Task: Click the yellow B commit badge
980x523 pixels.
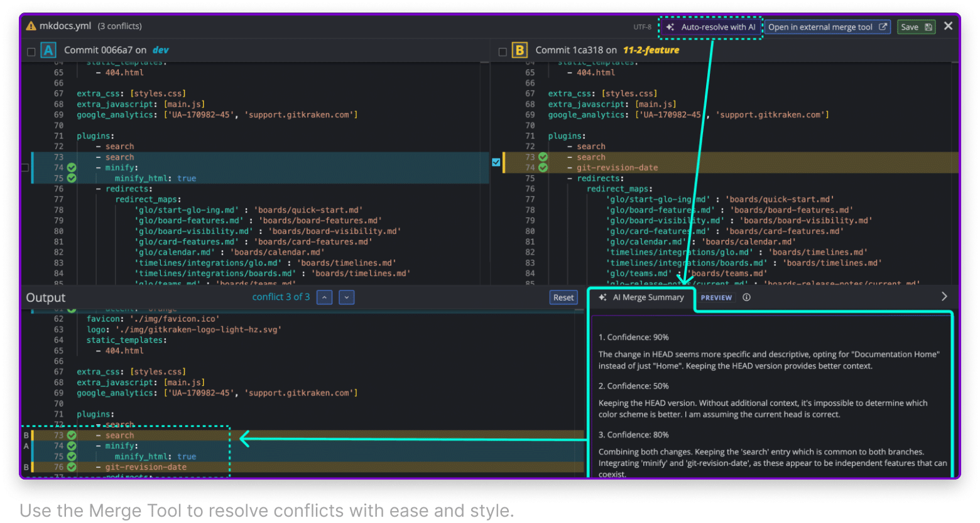Action: click(x=520, y=50)
